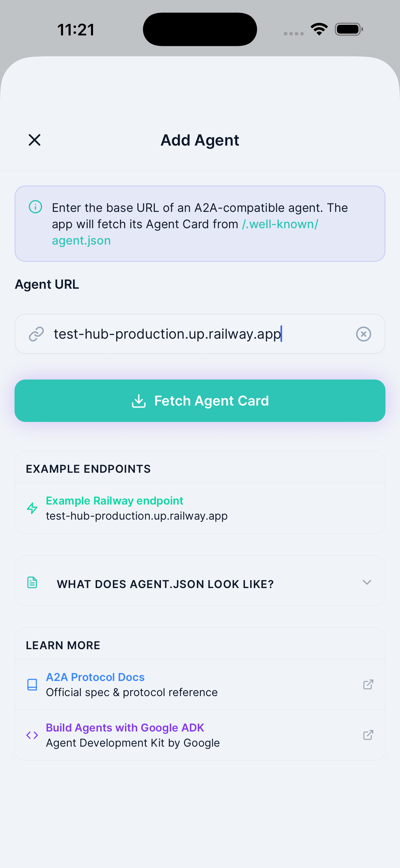Screen dimensions: 400x868
Task: Close the Add Agent screen
Action: pyautogui.click(x=35, y=140)
